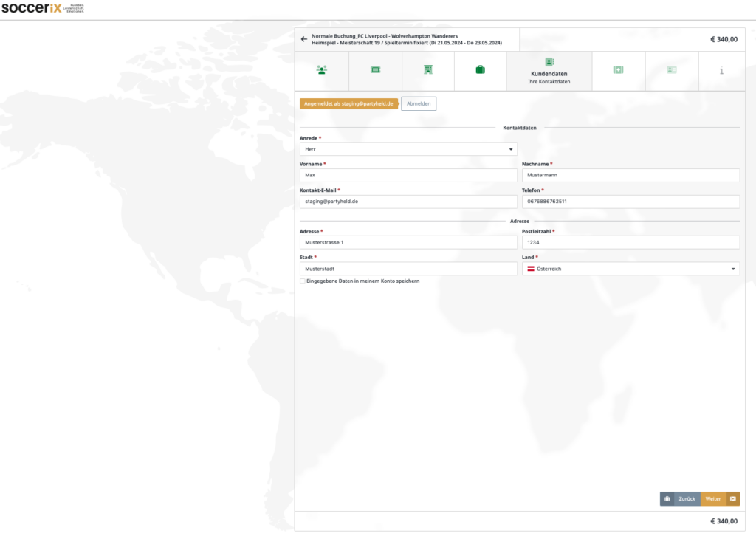
Task: Focus the Stadt field with Musterstadt
Action: [408, 269]
